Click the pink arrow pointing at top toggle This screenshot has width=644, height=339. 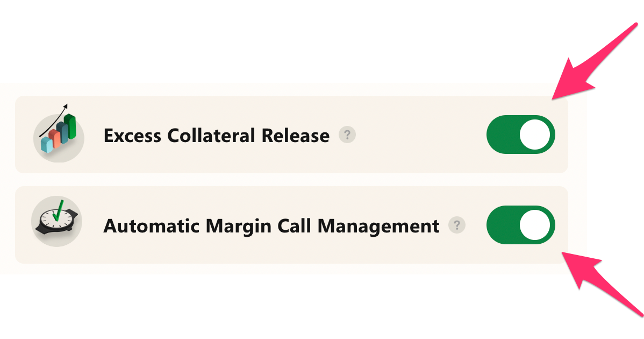click(593, 62)
